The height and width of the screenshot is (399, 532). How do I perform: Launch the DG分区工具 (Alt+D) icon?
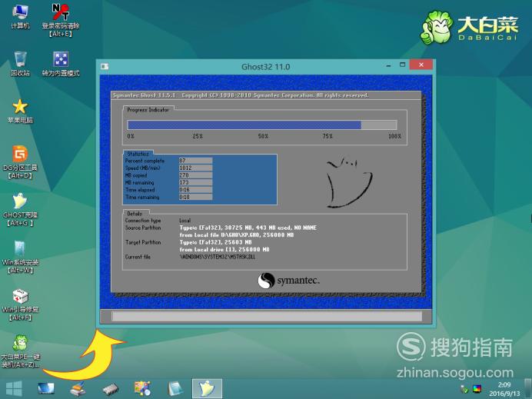click(20, 162)
